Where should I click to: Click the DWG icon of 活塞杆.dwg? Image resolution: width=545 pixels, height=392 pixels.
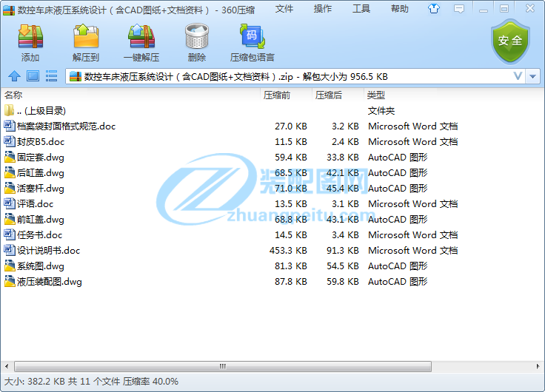pos(10,188)
